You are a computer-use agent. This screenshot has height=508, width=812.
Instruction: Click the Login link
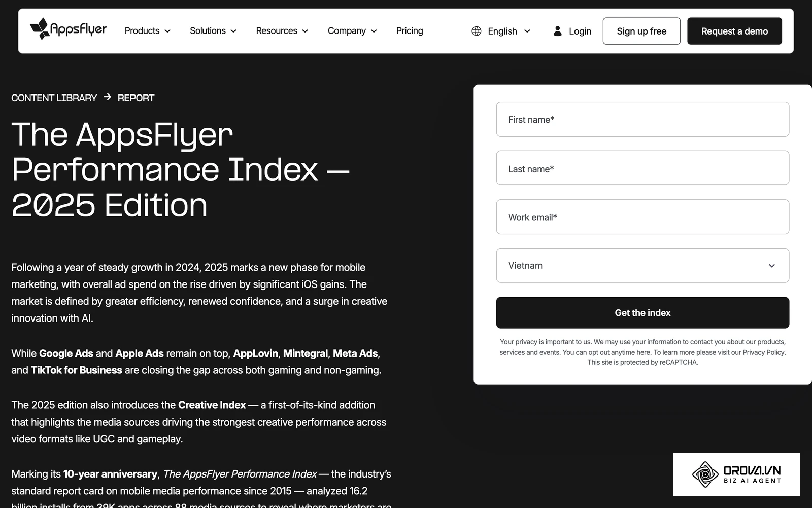(x=580, y=31)
